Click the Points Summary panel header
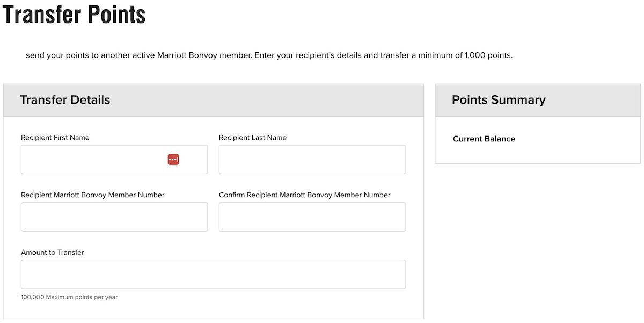644x323 pixels. tap(499, 100)
